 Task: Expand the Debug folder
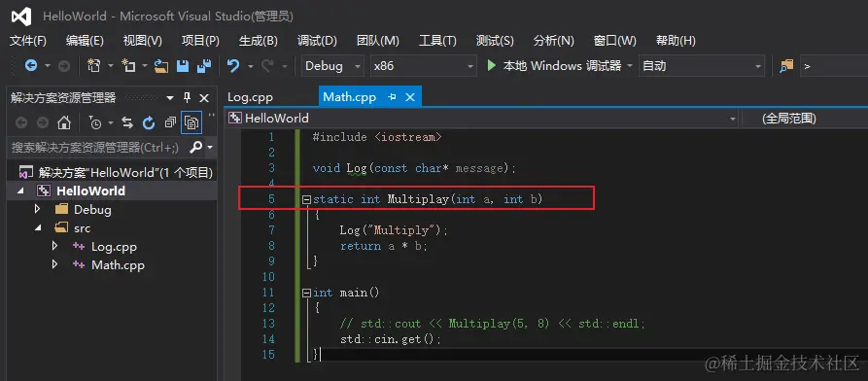pos(37,209)
